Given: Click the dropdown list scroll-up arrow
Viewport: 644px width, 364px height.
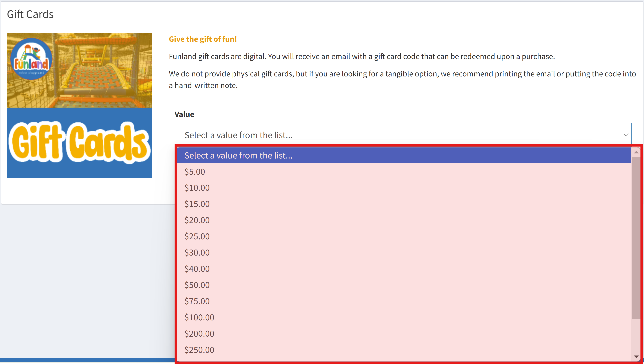Looking at the screenshot, I should pos(636,152).
